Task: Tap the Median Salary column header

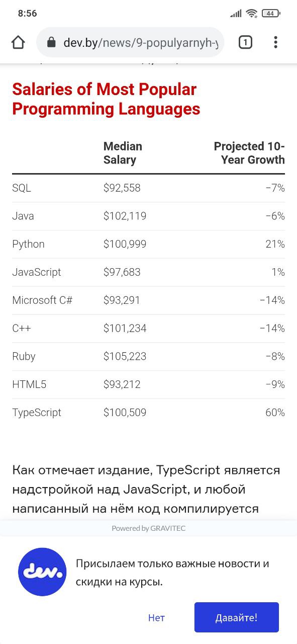Action: pyautogui.click(x=123, y=153)
